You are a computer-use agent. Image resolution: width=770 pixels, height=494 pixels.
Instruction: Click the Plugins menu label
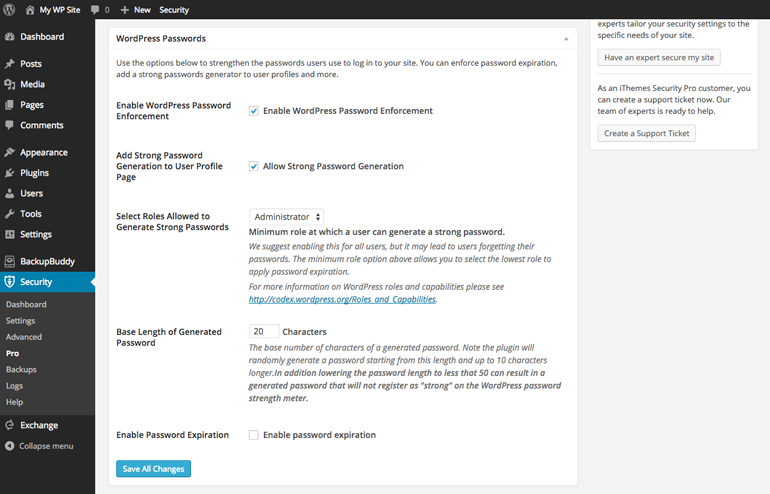point(34,173)
